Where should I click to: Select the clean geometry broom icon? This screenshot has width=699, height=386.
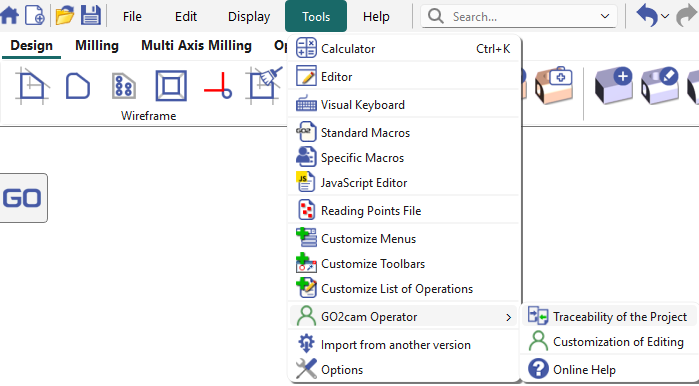[x=264, y=85]
